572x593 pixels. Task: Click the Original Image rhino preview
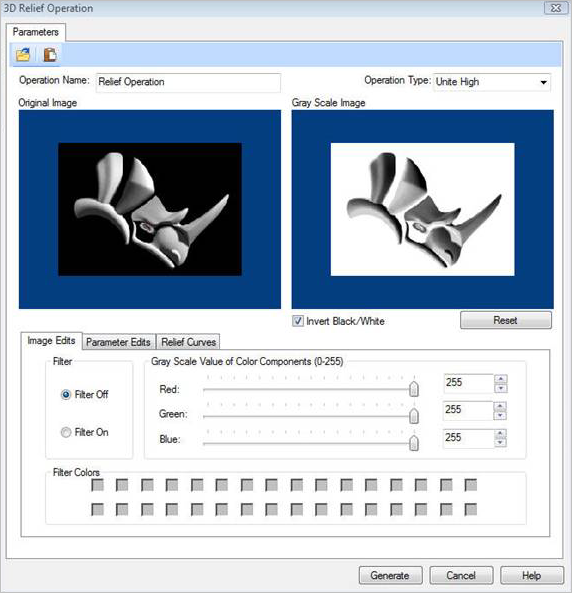150,209
